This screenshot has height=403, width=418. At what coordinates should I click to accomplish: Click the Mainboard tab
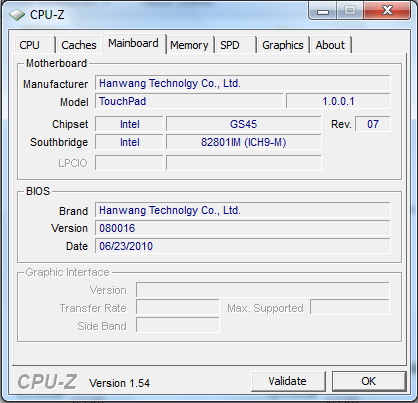[134, 44]
